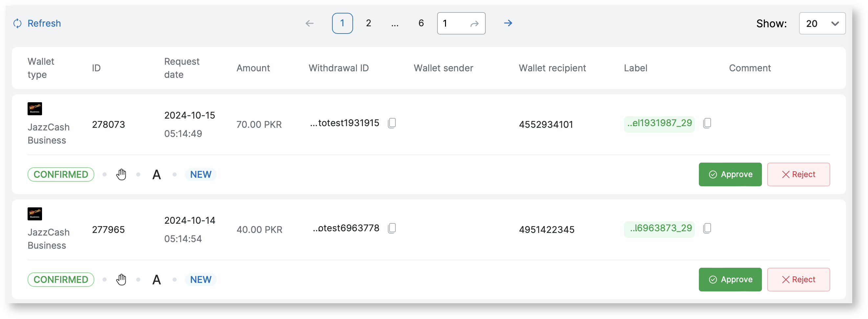Viewport: 868px width, 319px height.
Task: Click the CONFIRMED status badge on request 278073
Action: pos(61,174)
